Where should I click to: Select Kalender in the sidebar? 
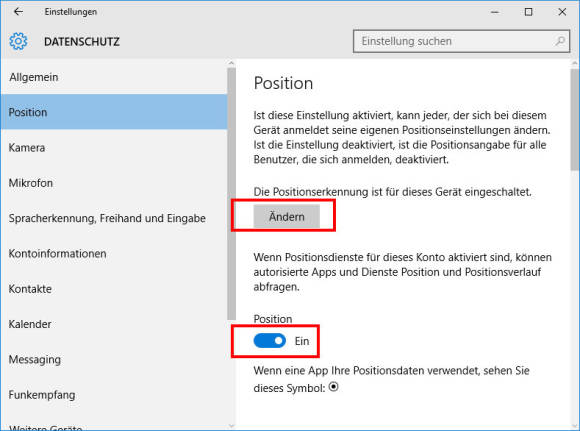(114, 324)
